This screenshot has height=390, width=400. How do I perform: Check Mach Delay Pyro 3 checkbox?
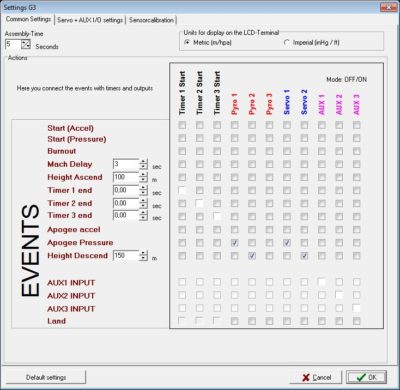[269, 164]
